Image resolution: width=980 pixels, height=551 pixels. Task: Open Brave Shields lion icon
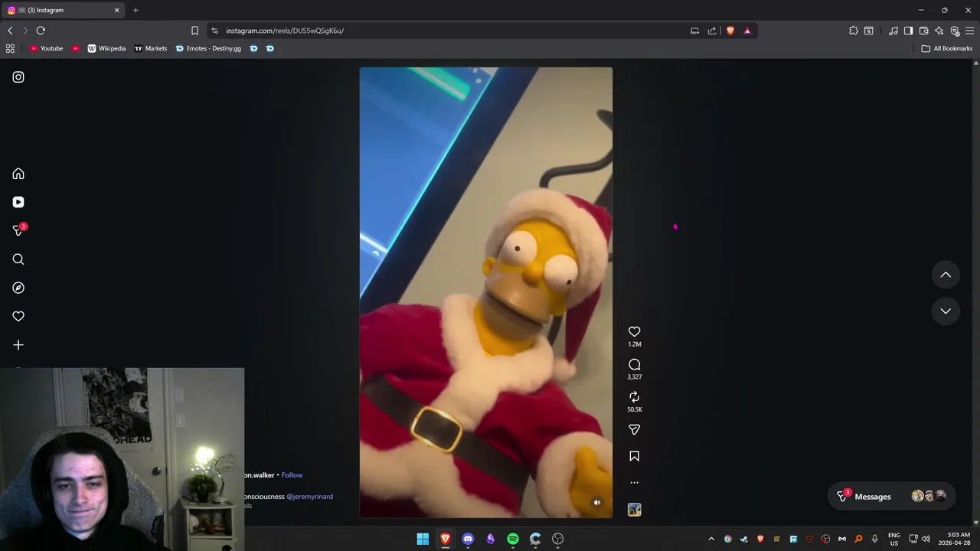click(730, 31)
